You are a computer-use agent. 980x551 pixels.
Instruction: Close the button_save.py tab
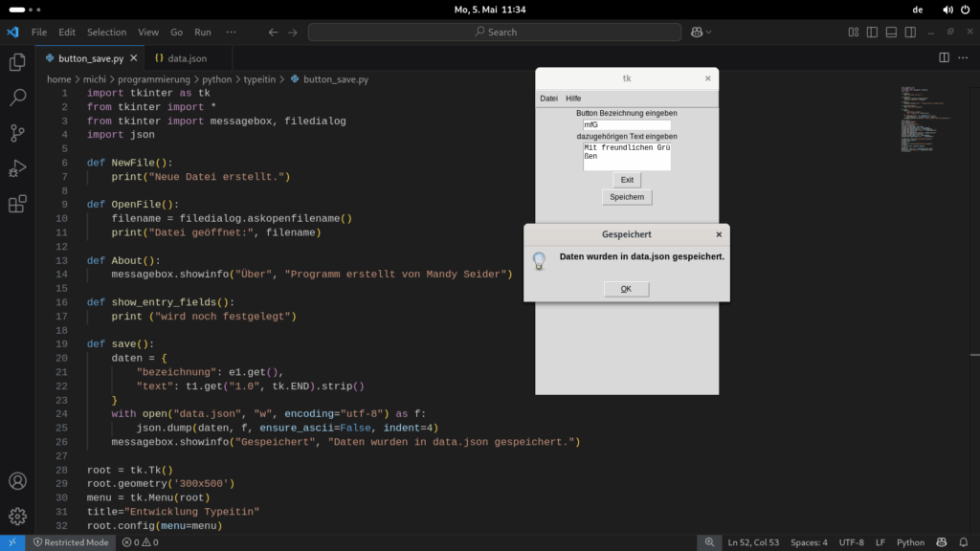(134, 58)
